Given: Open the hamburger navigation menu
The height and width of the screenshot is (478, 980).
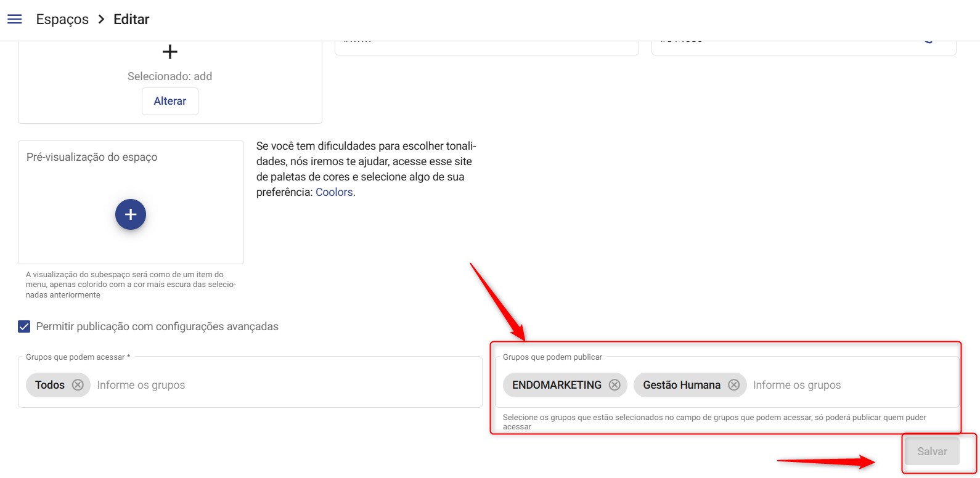Looking at the screenshot, I should click(x=14, y=19).
